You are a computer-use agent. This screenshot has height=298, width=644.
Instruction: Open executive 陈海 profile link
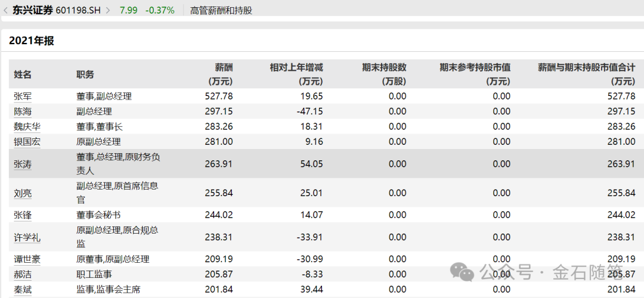coord(23,111)
